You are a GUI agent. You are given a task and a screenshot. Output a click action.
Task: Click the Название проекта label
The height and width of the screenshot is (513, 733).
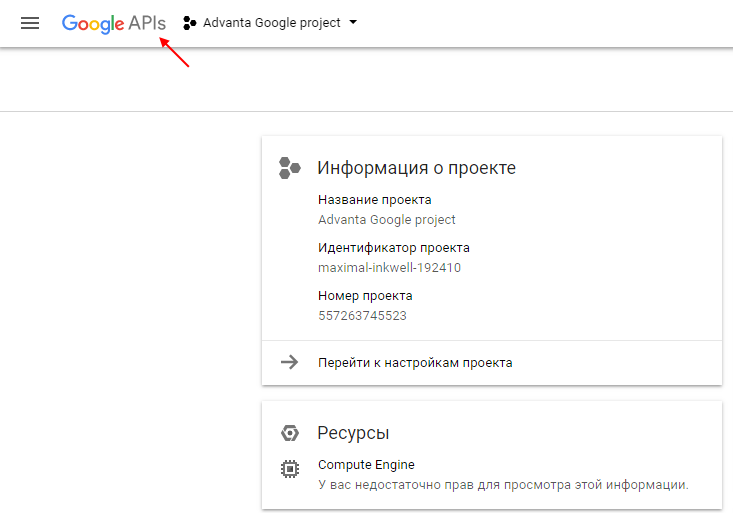point(374,200)
